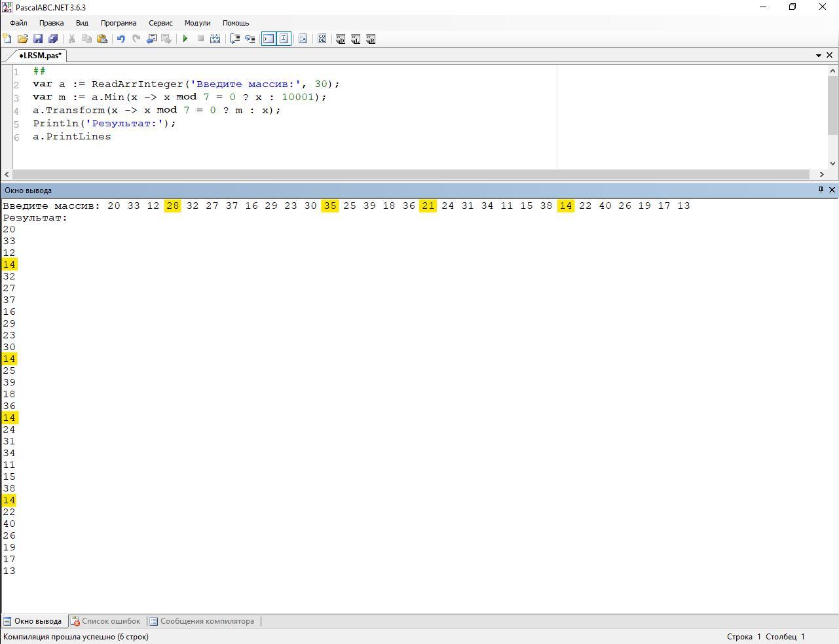Undo the last edit
839x644 pixels.
point(121,39)
